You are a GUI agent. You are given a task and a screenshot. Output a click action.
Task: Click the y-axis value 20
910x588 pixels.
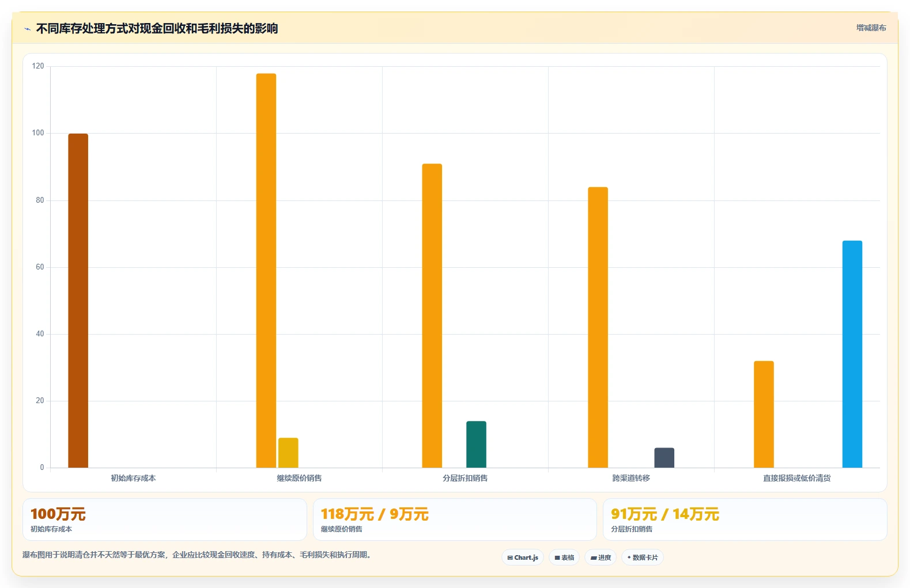click(x=40, y=401)
